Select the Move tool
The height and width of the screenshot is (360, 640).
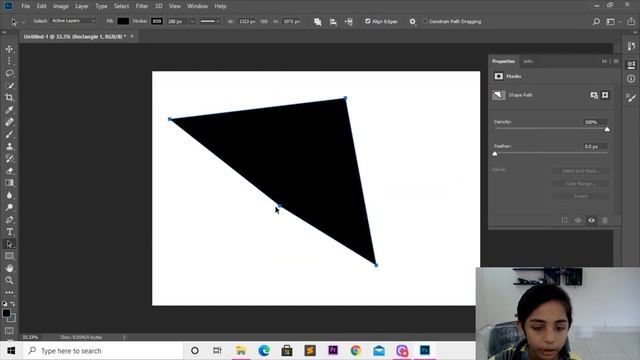tap(9, 49)
